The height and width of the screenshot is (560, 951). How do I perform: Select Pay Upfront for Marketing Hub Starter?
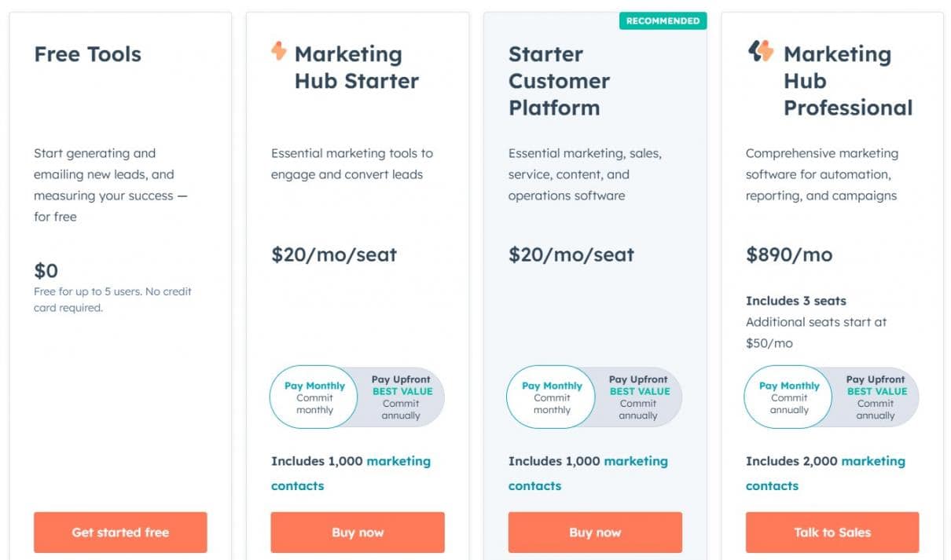click(x=401, y=397)
